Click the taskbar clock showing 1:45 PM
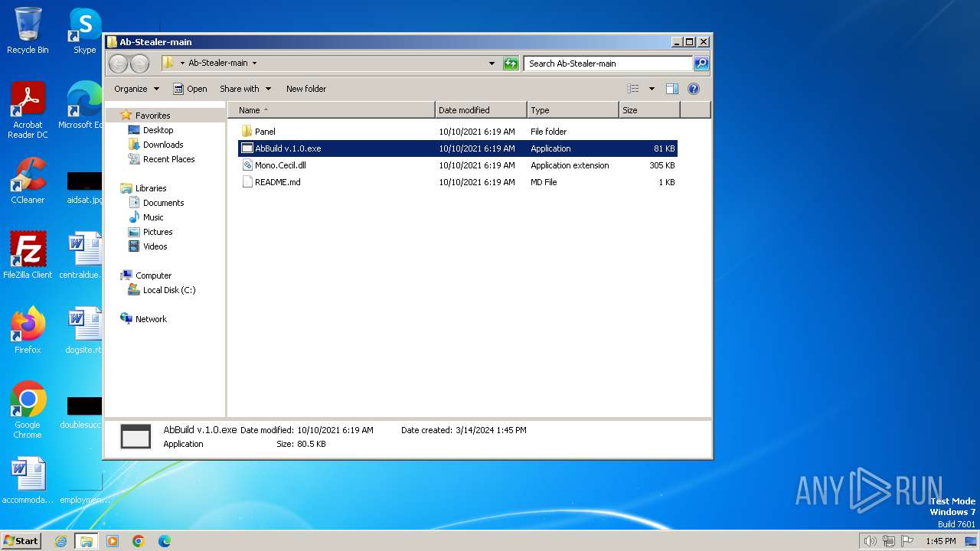This screenshot has width=980, height=551. (x=940, y=541)
